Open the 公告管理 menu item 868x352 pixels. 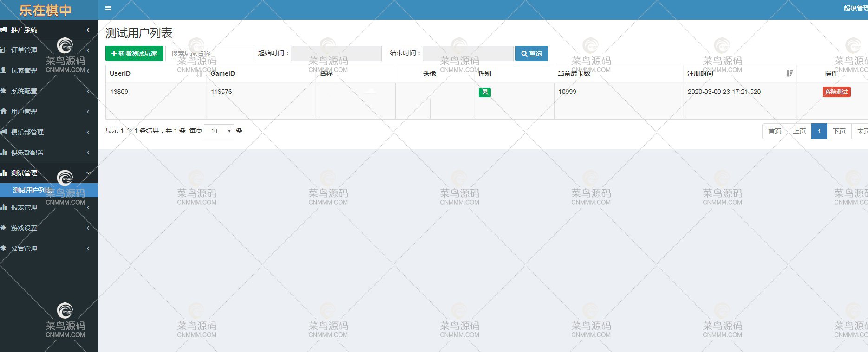pos(24,248)
